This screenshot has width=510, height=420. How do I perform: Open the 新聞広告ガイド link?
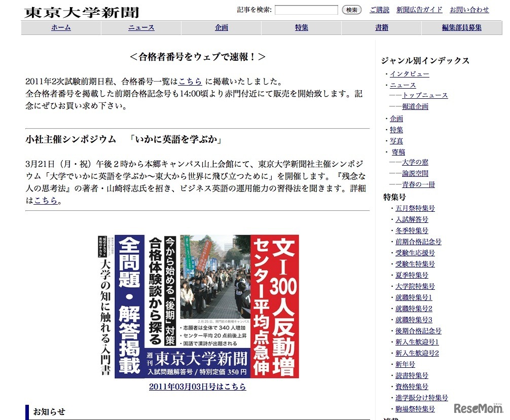point(419,10)
